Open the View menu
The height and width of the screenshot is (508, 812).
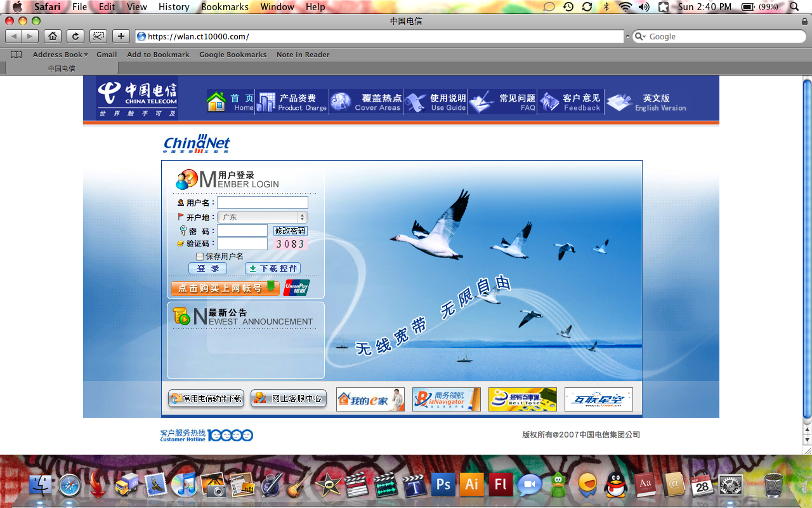pos(137,7)
